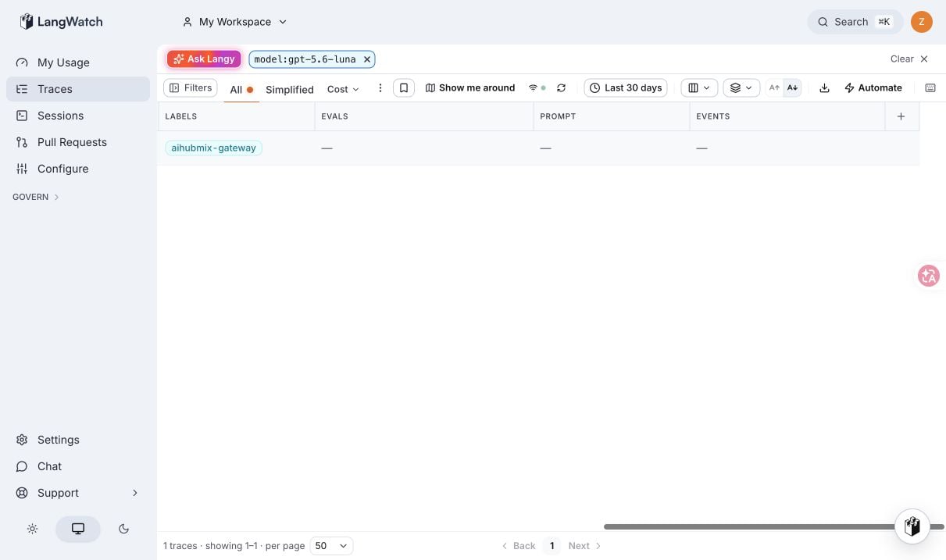Click the refresh traces icon
Image resolution: width=946 pixels, height=560 pixels.
561,88
